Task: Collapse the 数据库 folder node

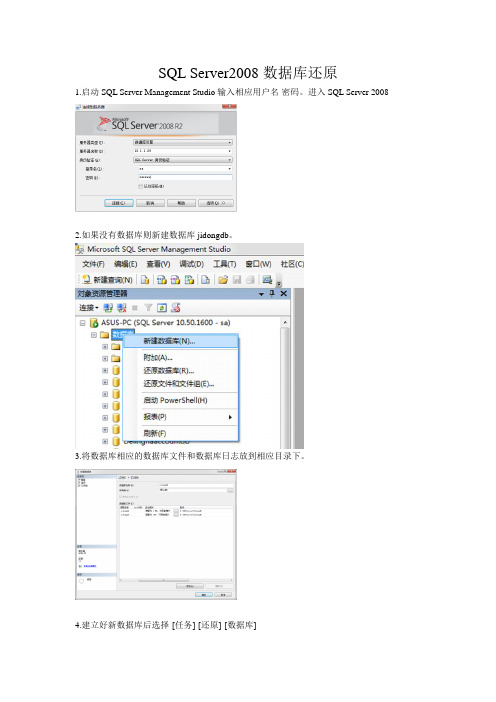Action: click(94, 334)
